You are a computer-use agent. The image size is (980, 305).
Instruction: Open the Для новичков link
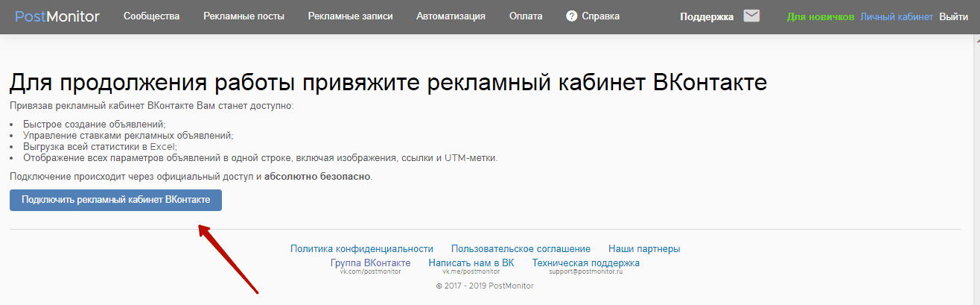point(821,16)
